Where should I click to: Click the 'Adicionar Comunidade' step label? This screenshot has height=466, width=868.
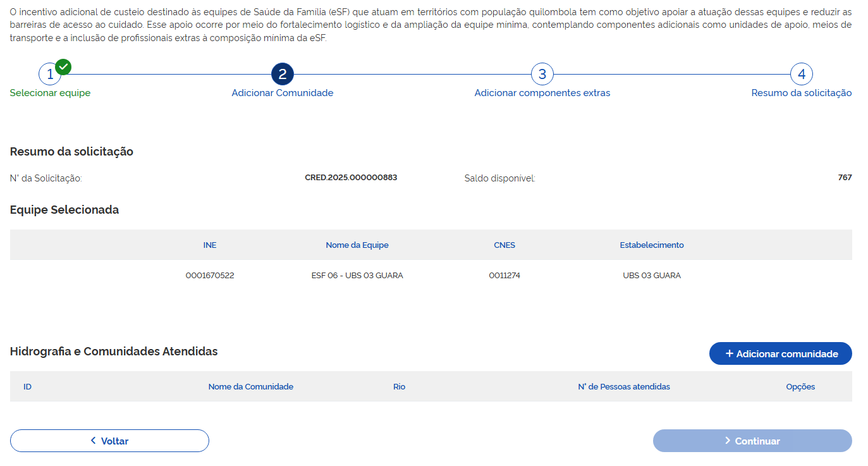click(x=282, y=93)
